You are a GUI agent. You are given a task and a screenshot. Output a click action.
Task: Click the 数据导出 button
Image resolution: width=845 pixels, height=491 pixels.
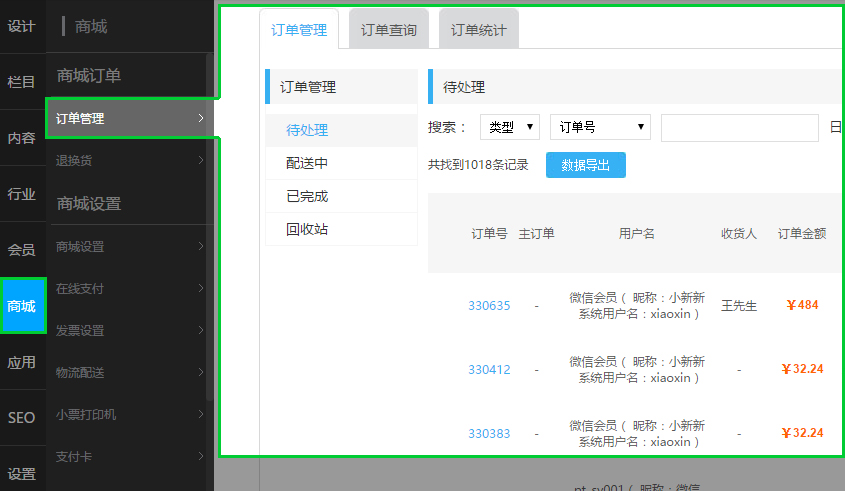pyautogui.click(x=585, y=165)
